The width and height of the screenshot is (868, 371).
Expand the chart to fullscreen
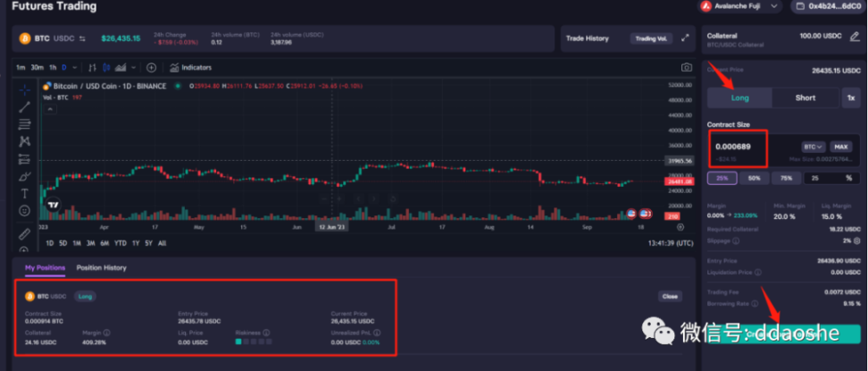(x=685, y=38)
